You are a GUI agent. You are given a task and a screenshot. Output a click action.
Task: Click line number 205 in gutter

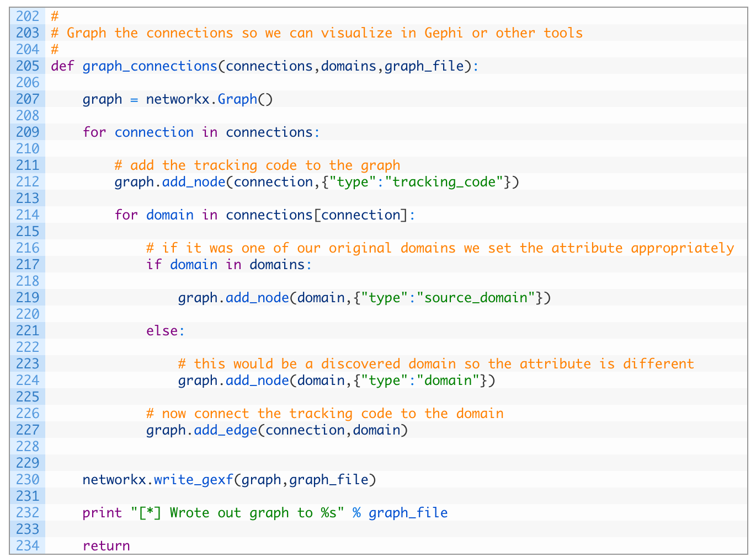tap(28, 66)
